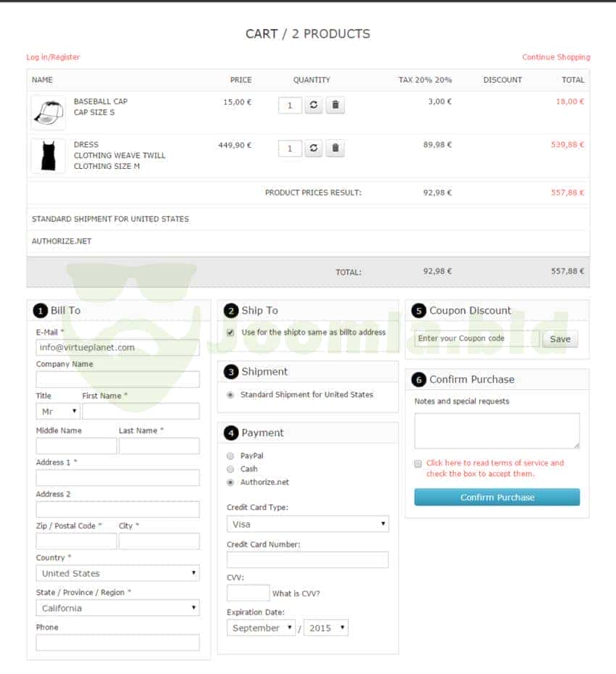Click the Credit Card Number field

[307, 559]
